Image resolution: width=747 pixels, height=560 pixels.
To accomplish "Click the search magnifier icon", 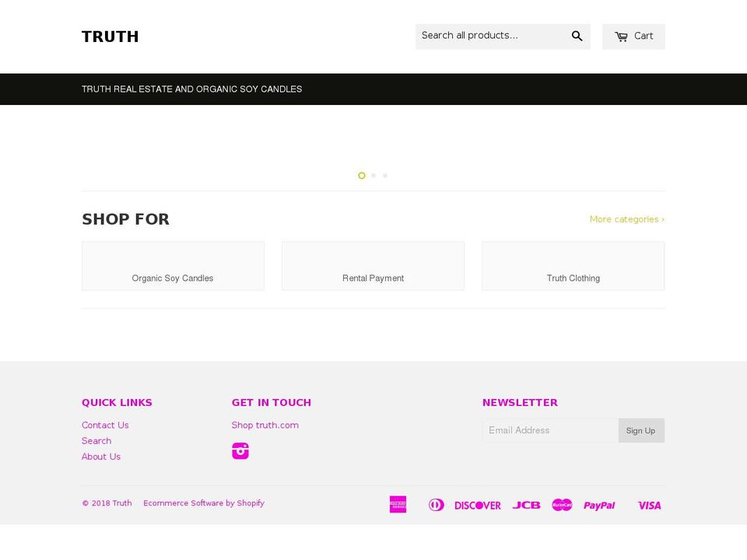I will pos(577,37).
